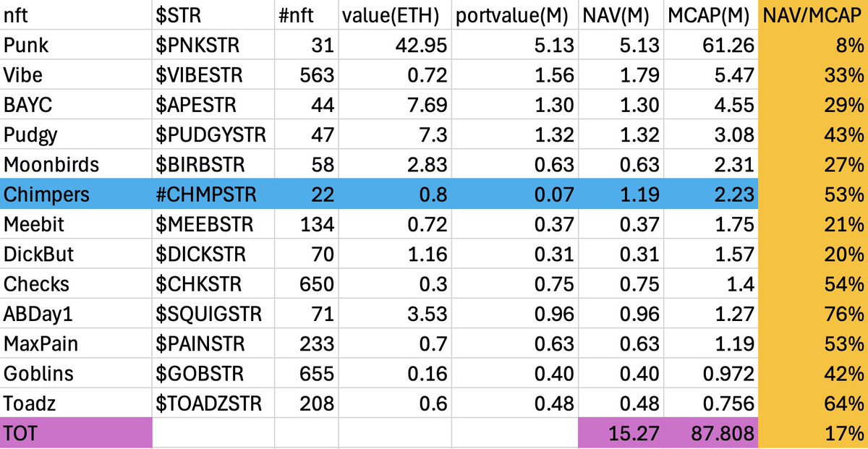Select the 'Moonbirds' row name cell
The image size is (868, 449).
[x=76, y=165]
